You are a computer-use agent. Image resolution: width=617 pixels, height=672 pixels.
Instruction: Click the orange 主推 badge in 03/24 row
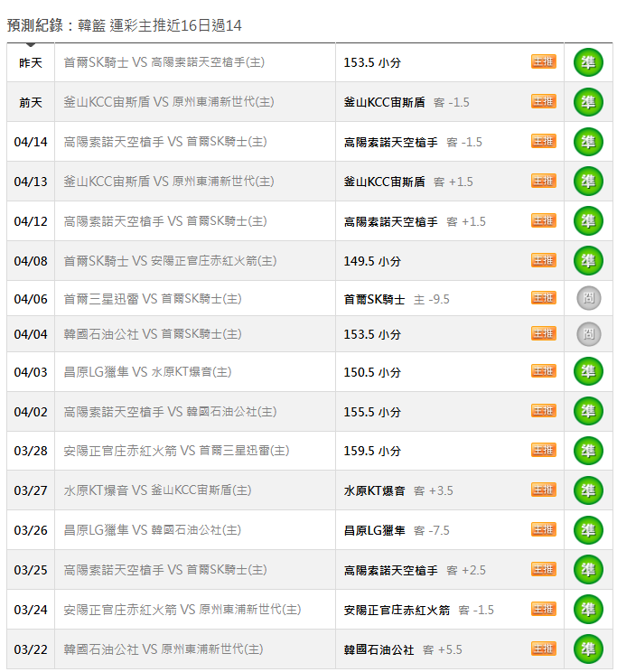[x=543, y=609]
